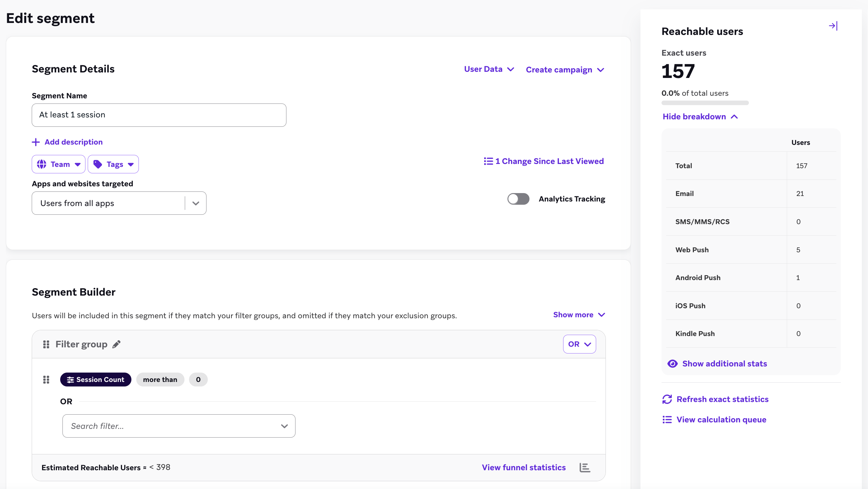Open the Users from all apps dropdown

[x=119, y=203]
